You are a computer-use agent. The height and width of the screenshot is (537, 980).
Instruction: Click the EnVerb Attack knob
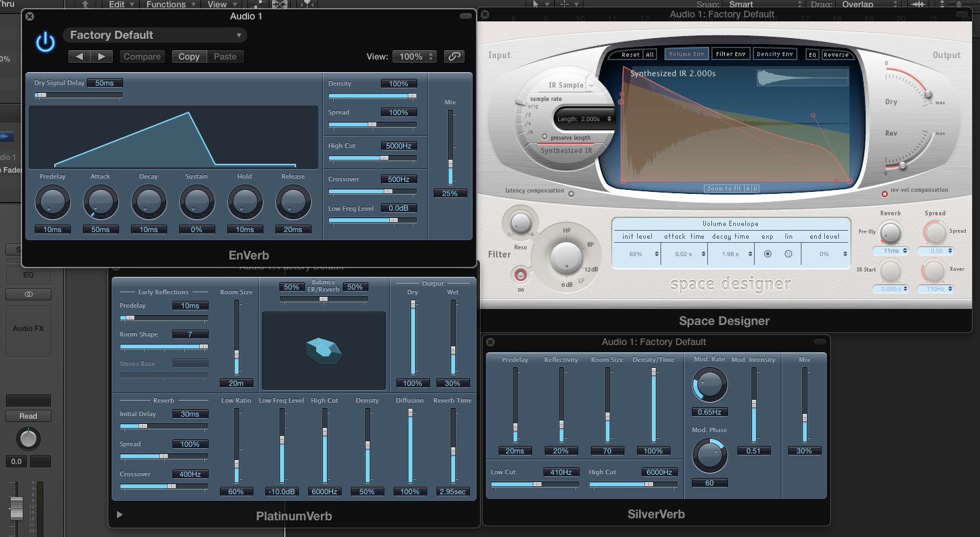point(101,201)
